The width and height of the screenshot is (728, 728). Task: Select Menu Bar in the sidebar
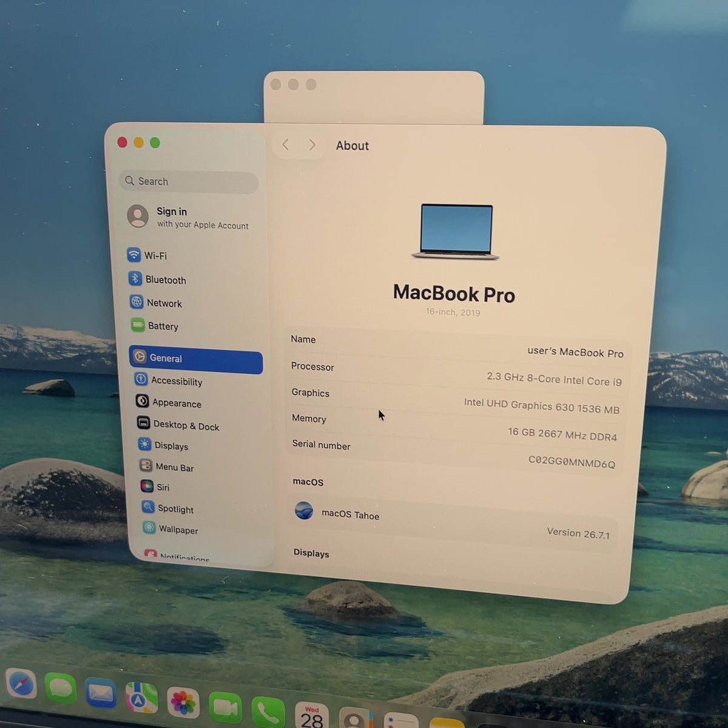(x=166, y=467)
